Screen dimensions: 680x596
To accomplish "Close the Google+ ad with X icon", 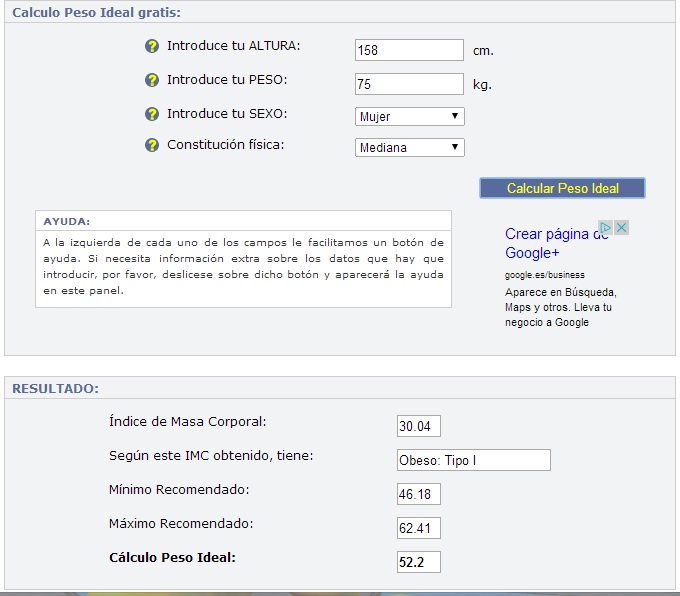I will pyautogui.click(x=621, y=227).
